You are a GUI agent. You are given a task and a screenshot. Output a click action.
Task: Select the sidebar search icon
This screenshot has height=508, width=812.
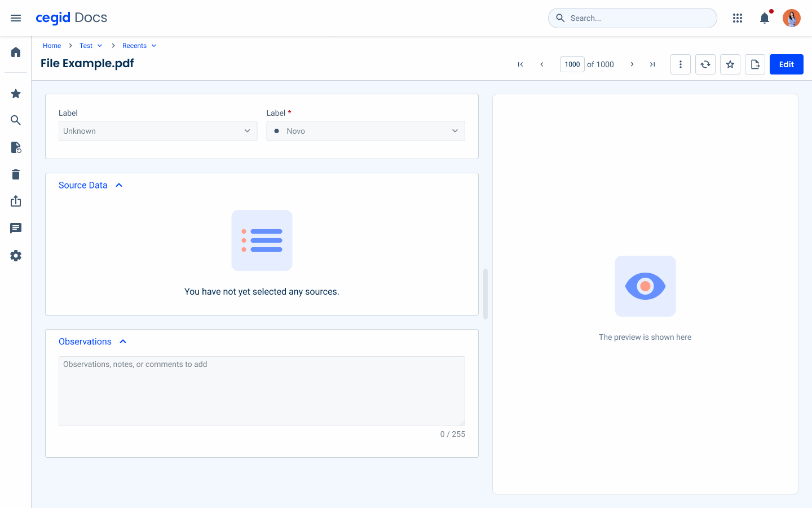[x=15, y=120]
